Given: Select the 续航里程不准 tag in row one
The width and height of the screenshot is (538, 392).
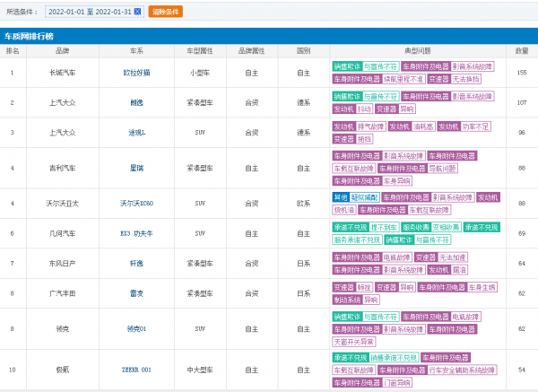Looking at the screenshot, I should (403, 79).
